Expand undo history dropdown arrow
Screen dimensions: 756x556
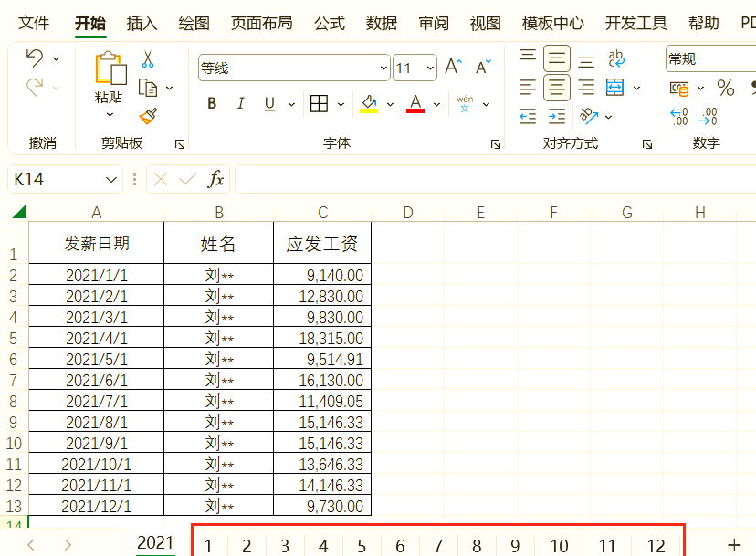coord(56,58)
